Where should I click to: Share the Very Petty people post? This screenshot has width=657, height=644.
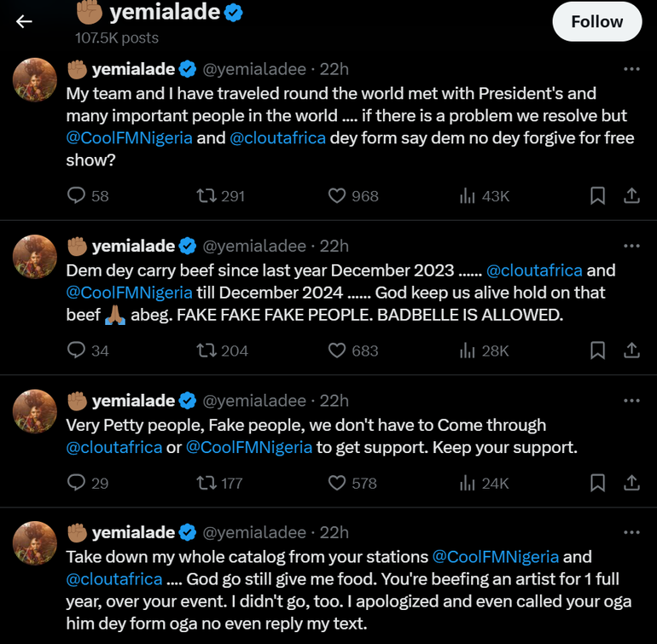pyautogui.click(x=631, y=483)
